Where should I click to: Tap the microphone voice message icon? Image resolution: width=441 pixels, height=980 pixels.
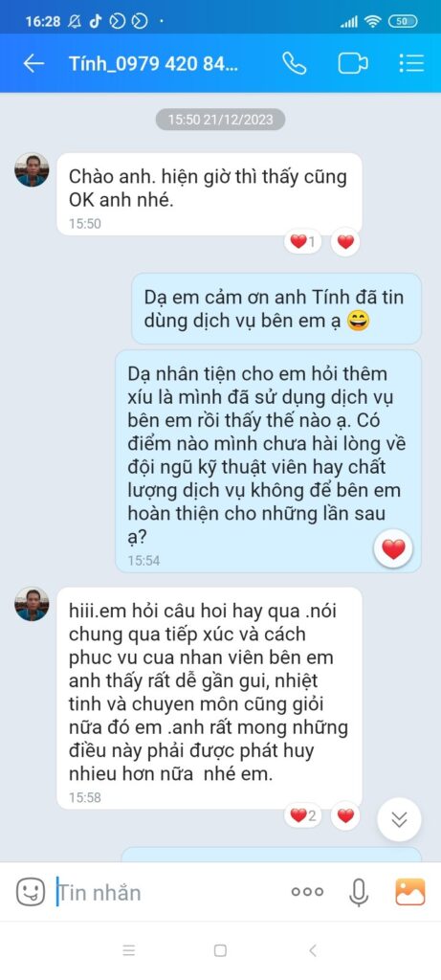(358, 893)
